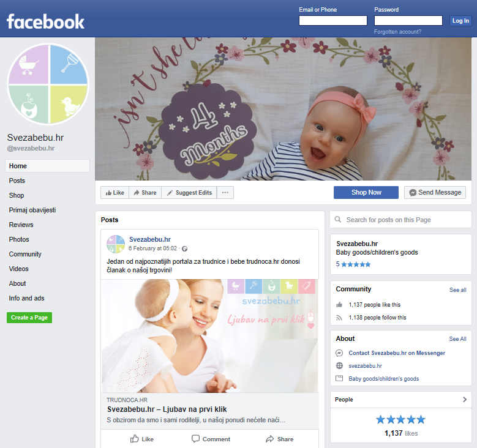
Task: Open Primaj obavijesti in sidebar
Action: coord(32,210)
